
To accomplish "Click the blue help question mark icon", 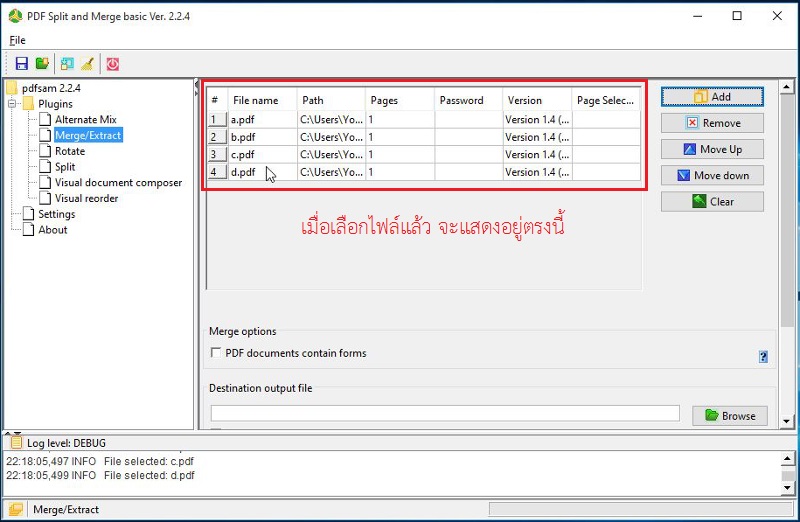I will [x=763, y=357].
